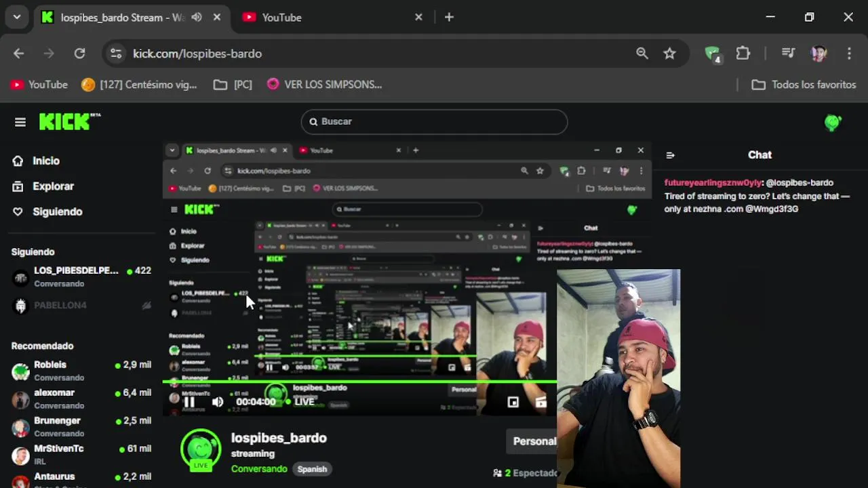Open the zoom magnifier icon in address bar

(x=642, y=54)
